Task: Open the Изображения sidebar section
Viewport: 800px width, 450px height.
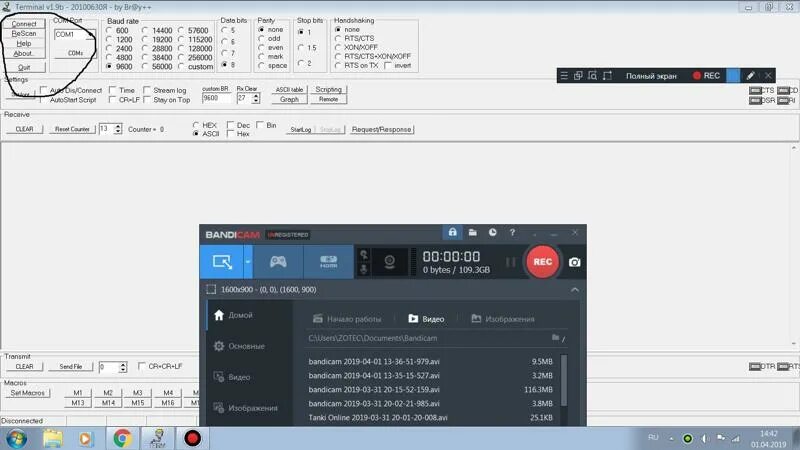Action: 246,408
